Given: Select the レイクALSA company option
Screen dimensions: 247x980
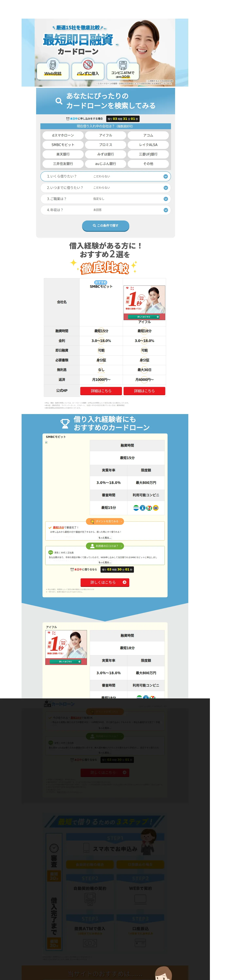Looking at the screenshot, I should (148, 145).
